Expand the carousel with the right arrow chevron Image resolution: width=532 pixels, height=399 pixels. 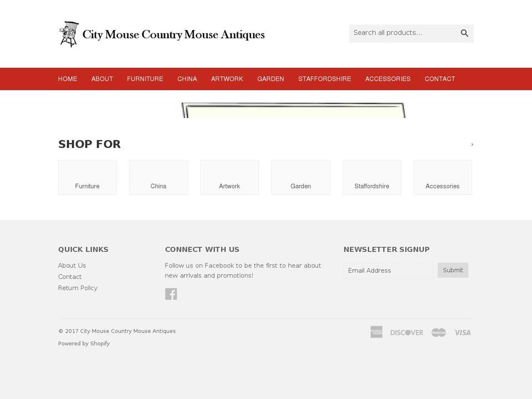tap(472, 145)
